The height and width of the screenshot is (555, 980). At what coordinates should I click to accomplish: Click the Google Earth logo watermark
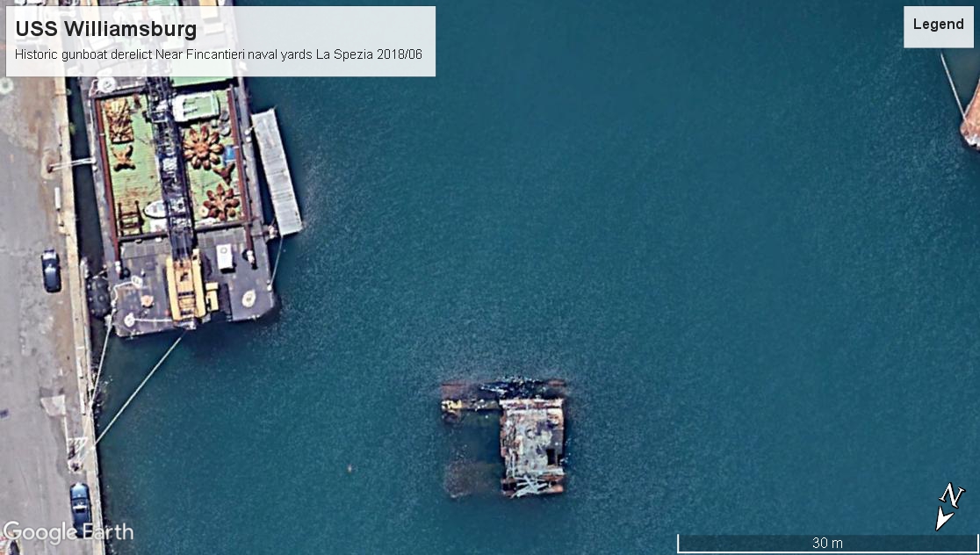(x=68, y=531)
